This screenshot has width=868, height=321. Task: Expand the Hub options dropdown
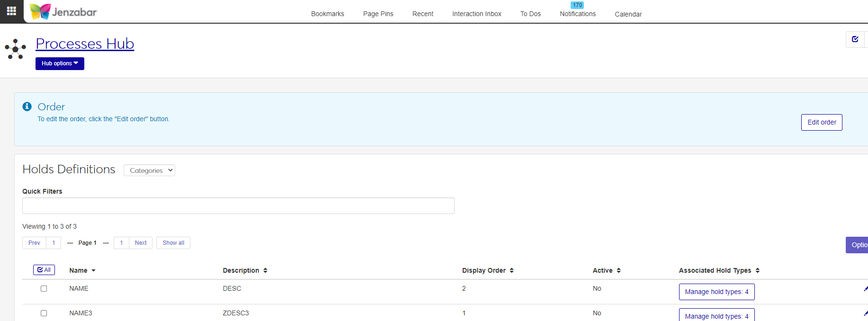pyautogui.click(x=60, y=63)
